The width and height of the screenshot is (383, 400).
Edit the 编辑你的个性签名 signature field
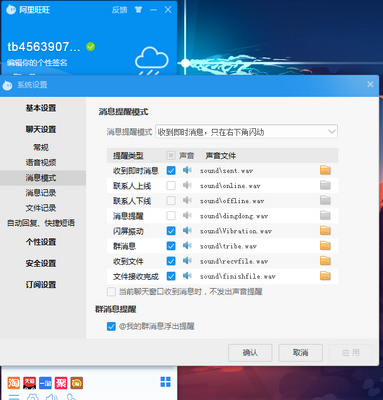pyautogui.click(x=37, y=62)
